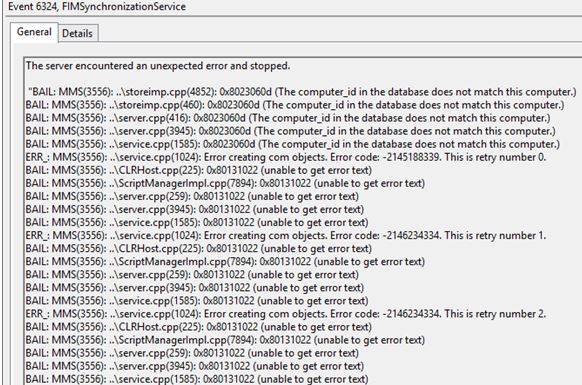Click the storeimp.cpp(4852) BAIL line
The width and height of the screenshot is (582, 385).
303,92
